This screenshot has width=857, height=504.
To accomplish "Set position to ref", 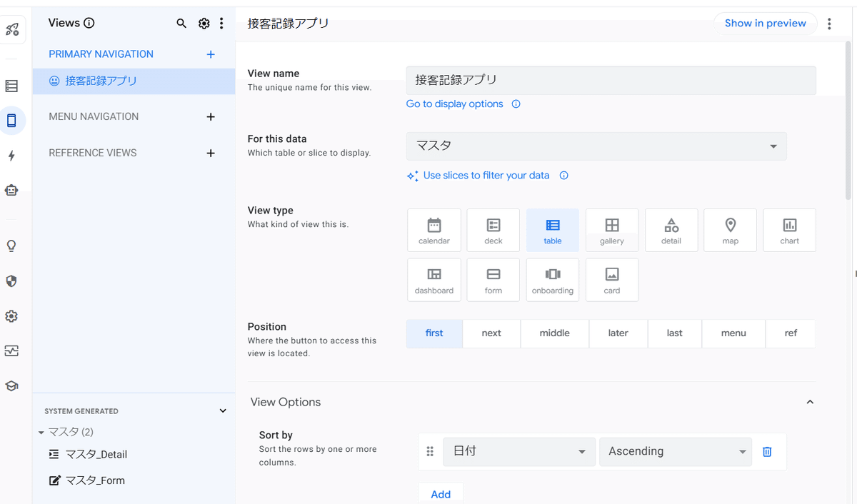I will 791,333.
